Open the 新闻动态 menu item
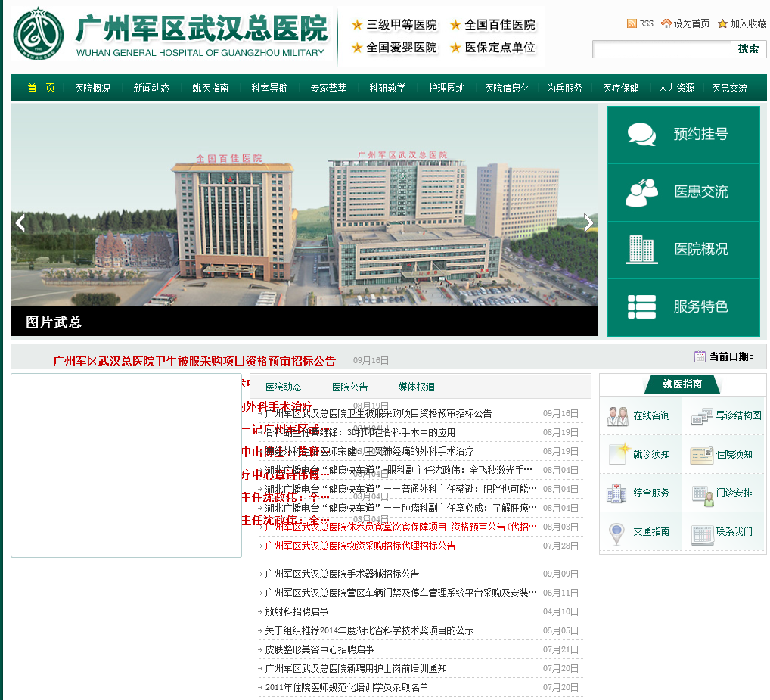The height and width of the screenshot is (700, 770). tap(152, 88)
